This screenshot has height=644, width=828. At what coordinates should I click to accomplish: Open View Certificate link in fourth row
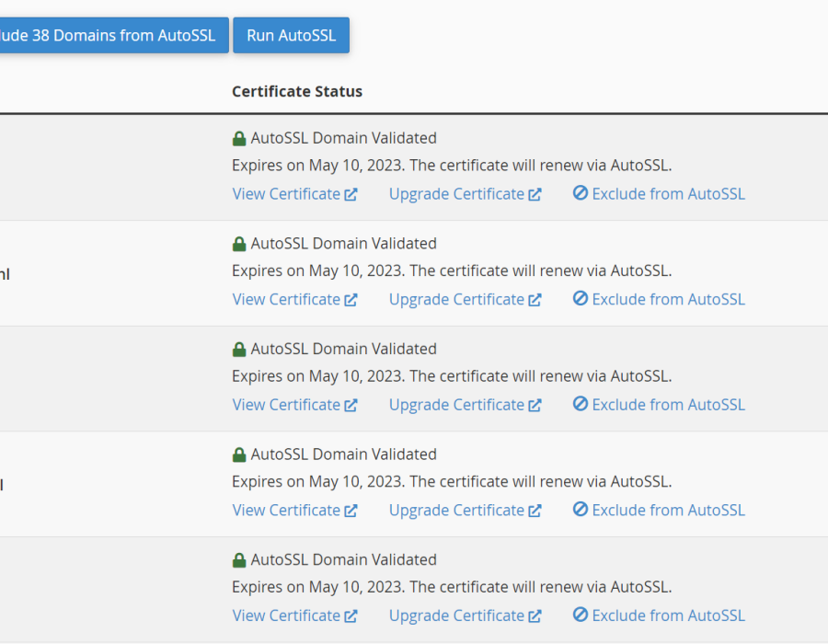pyautogui.click(x=294, y=511)
